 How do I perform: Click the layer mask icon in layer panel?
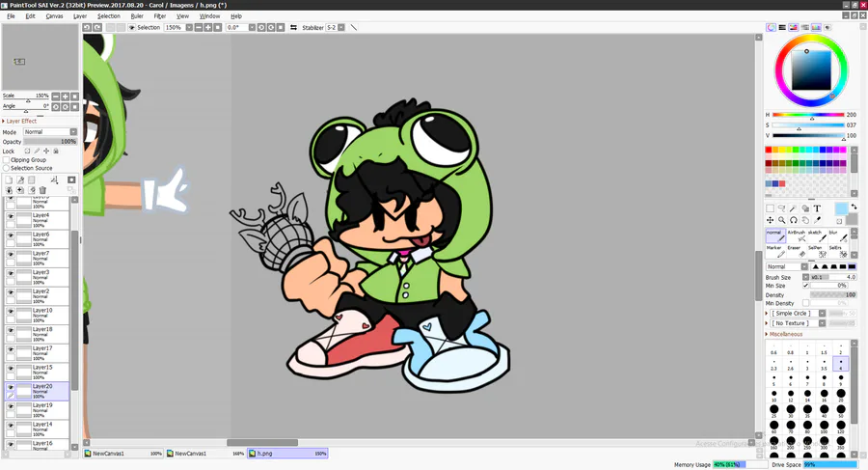point(71,180)
